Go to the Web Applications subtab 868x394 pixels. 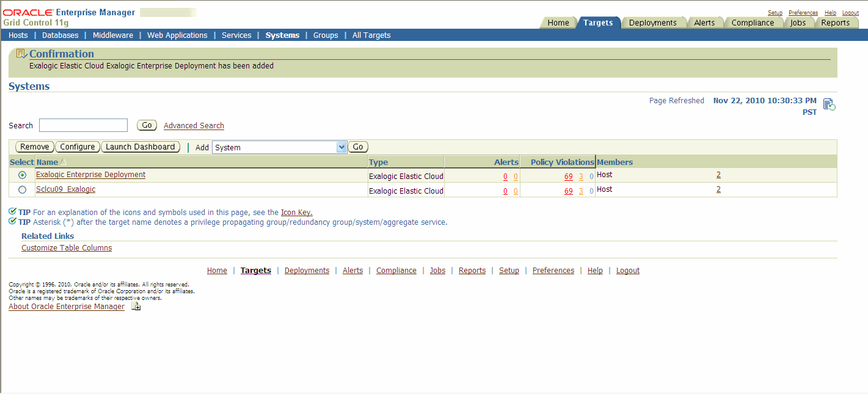click(x=177, y=35)
